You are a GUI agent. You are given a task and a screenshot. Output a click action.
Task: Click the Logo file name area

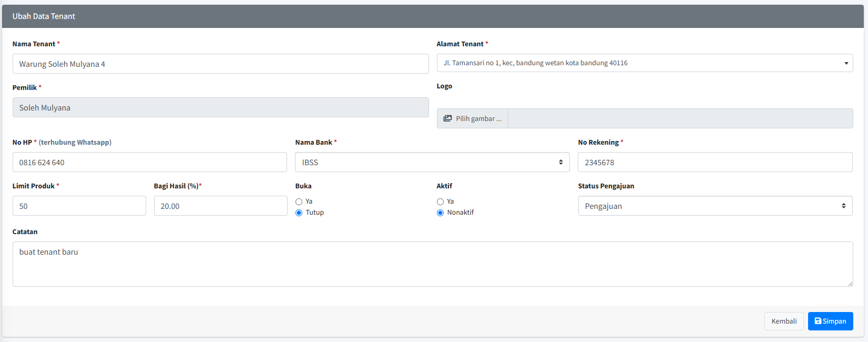(680, 118)
